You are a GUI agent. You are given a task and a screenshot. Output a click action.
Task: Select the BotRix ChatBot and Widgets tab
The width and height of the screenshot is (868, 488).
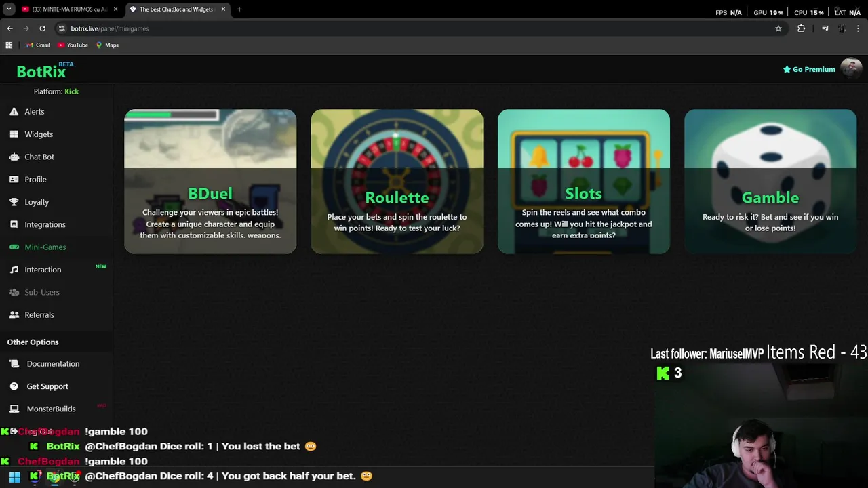pos(176,9)
